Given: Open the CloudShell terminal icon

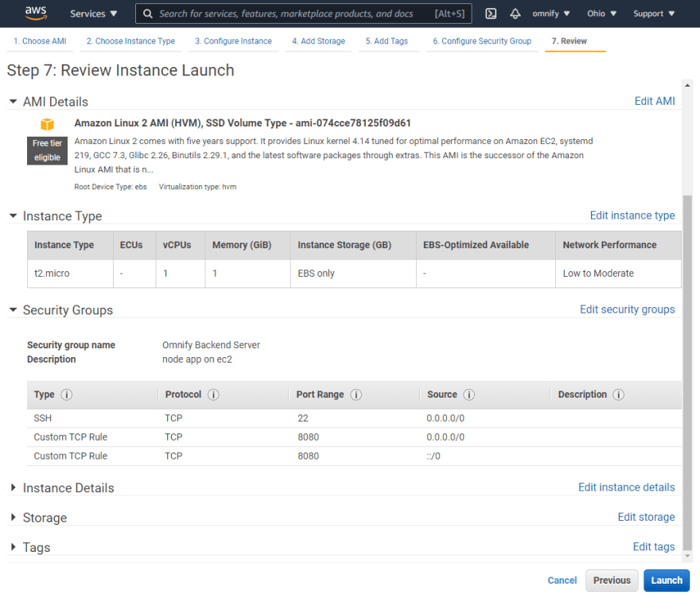Looking at the screenshot, I should pyautogui.click(x=491, y=14).
